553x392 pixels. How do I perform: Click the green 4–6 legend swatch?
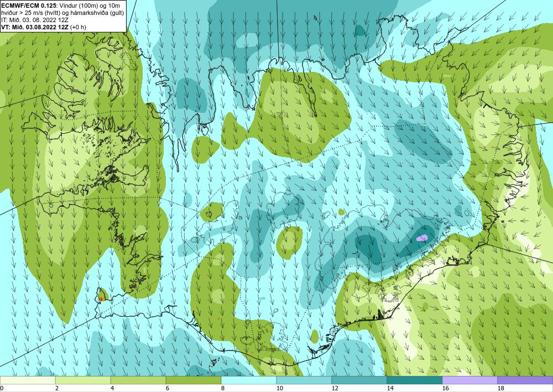pos(138,380)
